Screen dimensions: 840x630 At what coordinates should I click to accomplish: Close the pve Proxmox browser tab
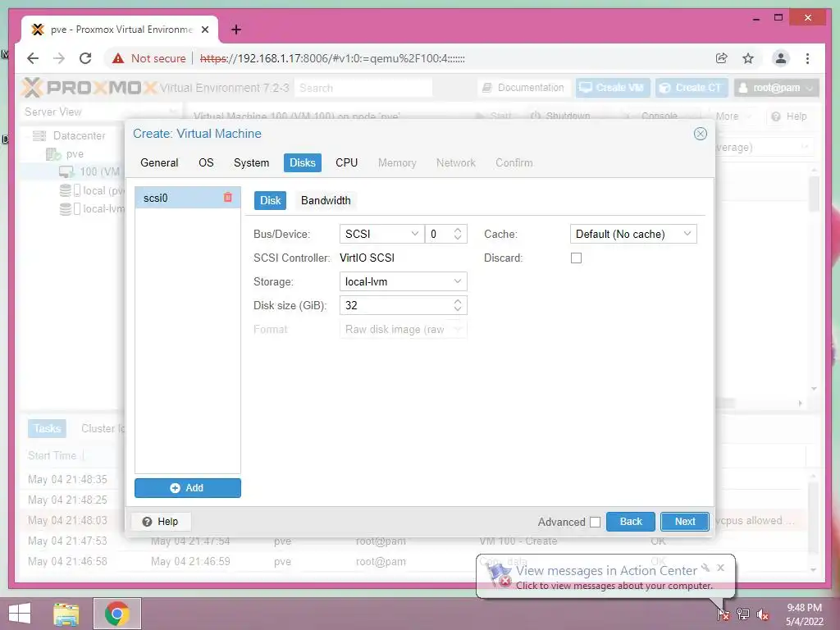click(205, 30)
